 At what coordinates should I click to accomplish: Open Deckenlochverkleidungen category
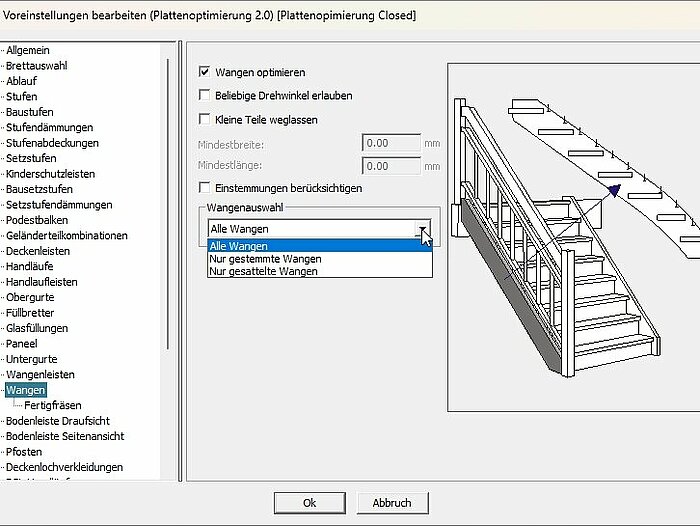click(64, 467)
